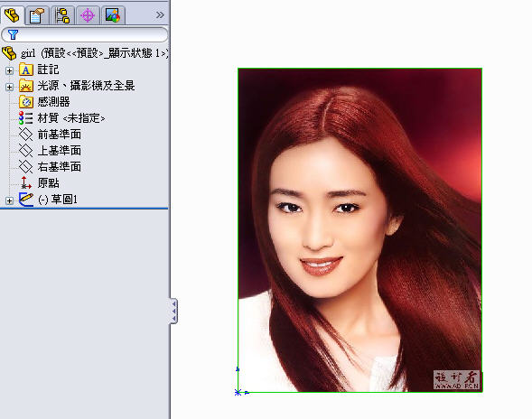The width and height of the screenshot is (532, 419).
Task: Expand the 註記 annotations folder
Action: (10, 70)
